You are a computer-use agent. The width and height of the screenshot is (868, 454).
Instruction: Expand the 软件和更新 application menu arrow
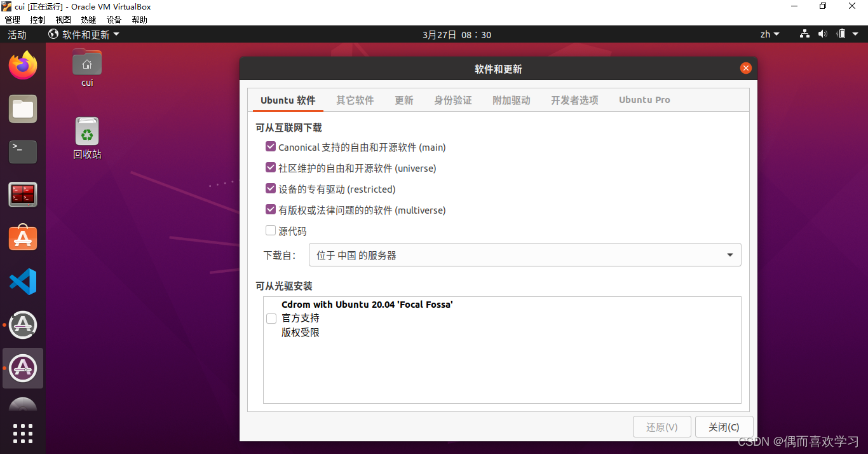[x=116, y=34]
